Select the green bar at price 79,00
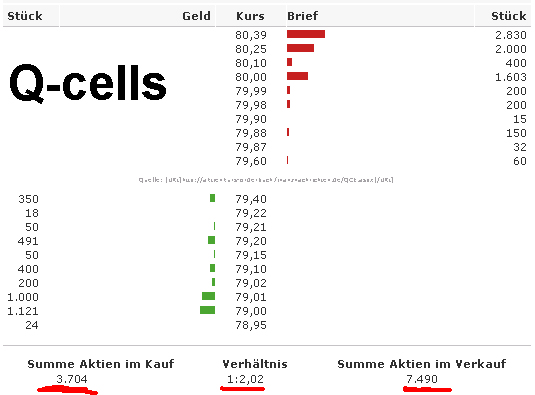Viewport: 535px width, 395px height. [207, 310]
